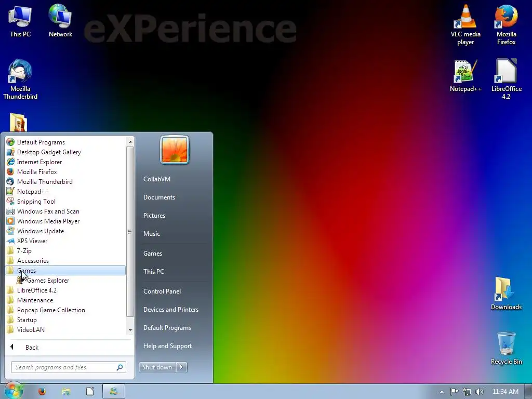This screenshot has height=399, width=532.
Task: Open Notepad++ from programs list
Action: point(65,191)
